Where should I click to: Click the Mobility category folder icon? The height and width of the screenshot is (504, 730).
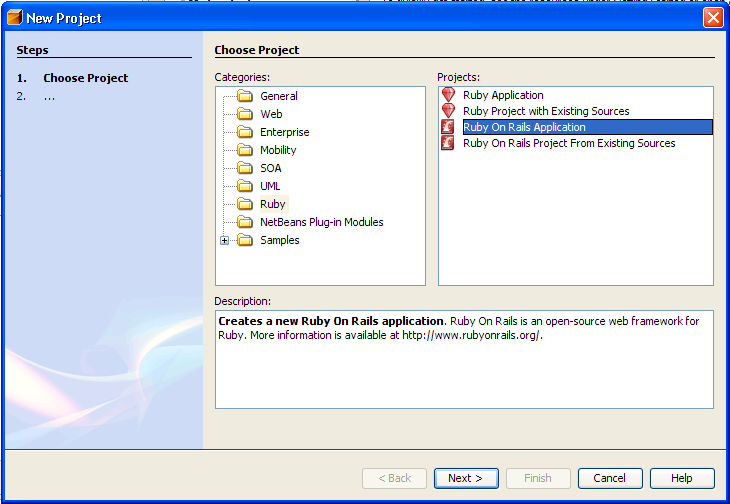(245, 150)
